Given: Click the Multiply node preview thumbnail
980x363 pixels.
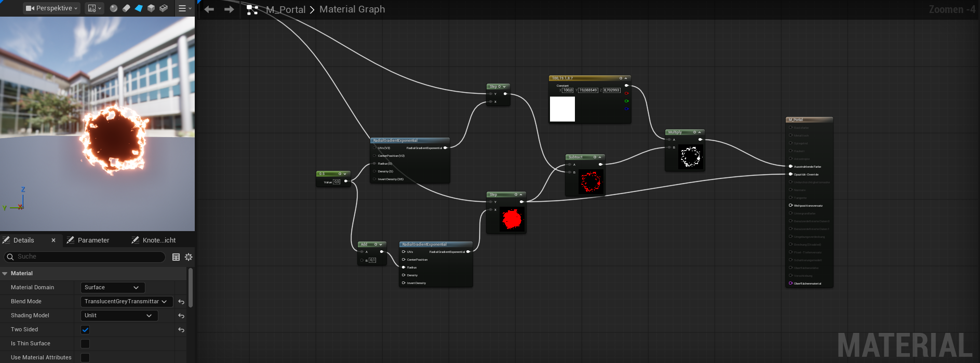Looking at the screenshot, I should (x=691, y=156).
